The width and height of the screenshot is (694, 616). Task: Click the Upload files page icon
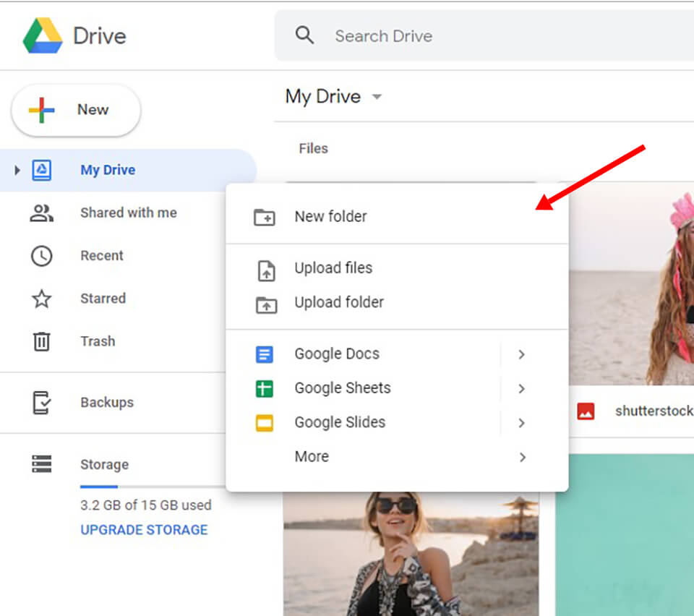pyautogui.click(x=267, y=271)
